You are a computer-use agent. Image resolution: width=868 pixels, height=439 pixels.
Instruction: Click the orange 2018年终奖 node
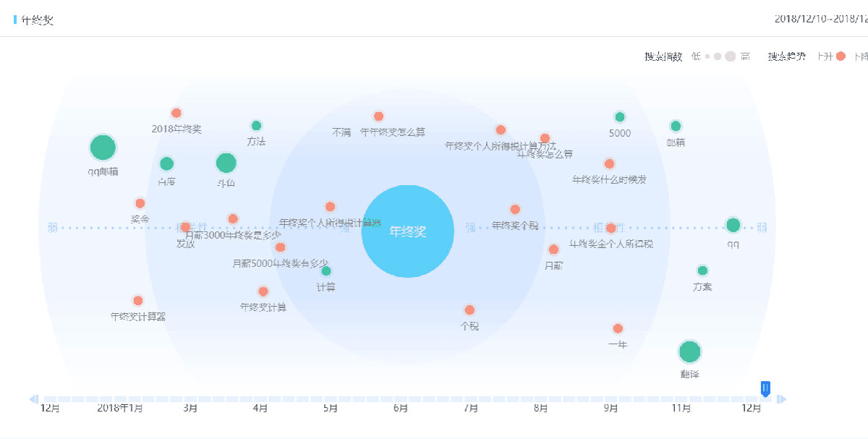pyautogui.click(x=176, y=113)
